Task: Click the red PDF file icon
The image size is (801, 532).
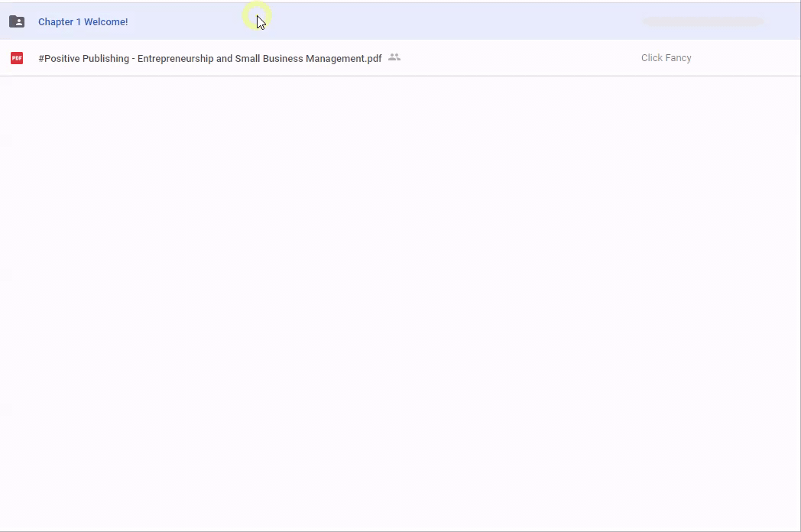Action: [x=17, y=58]
